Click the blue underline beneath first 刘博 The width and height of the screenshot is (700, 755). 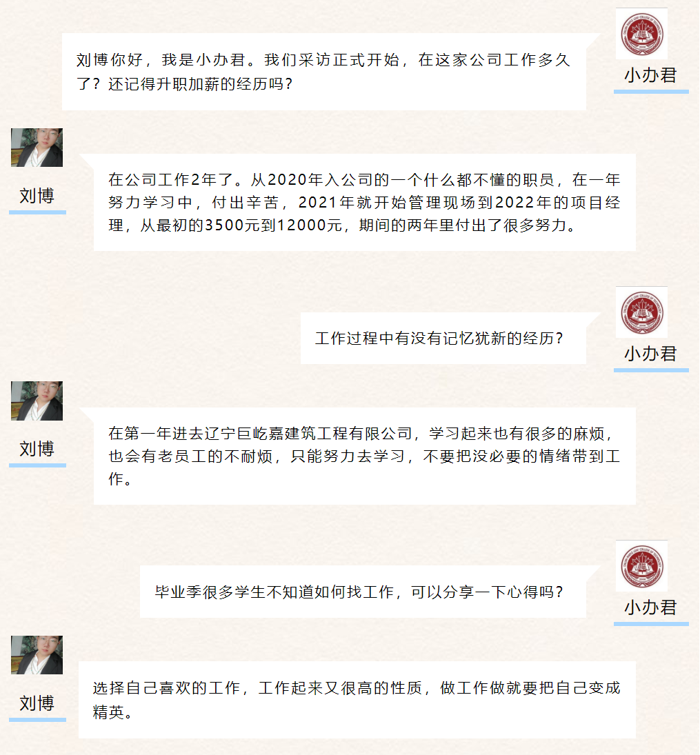tap(37, 212)
